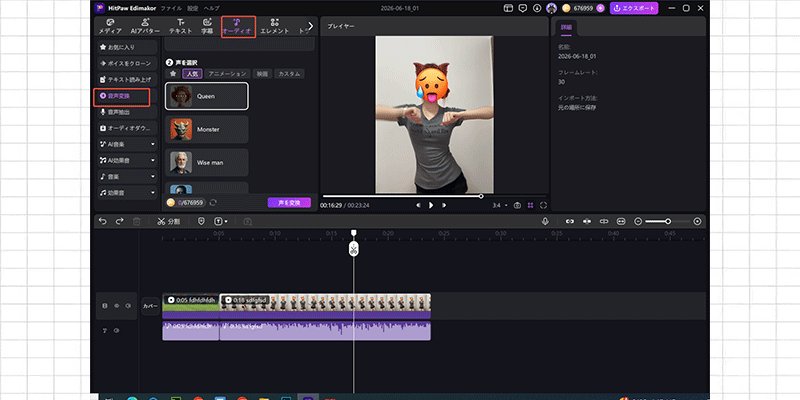Select the 人気 popular voice filter
The image size is (800, 400).
(x=192, y=73)
